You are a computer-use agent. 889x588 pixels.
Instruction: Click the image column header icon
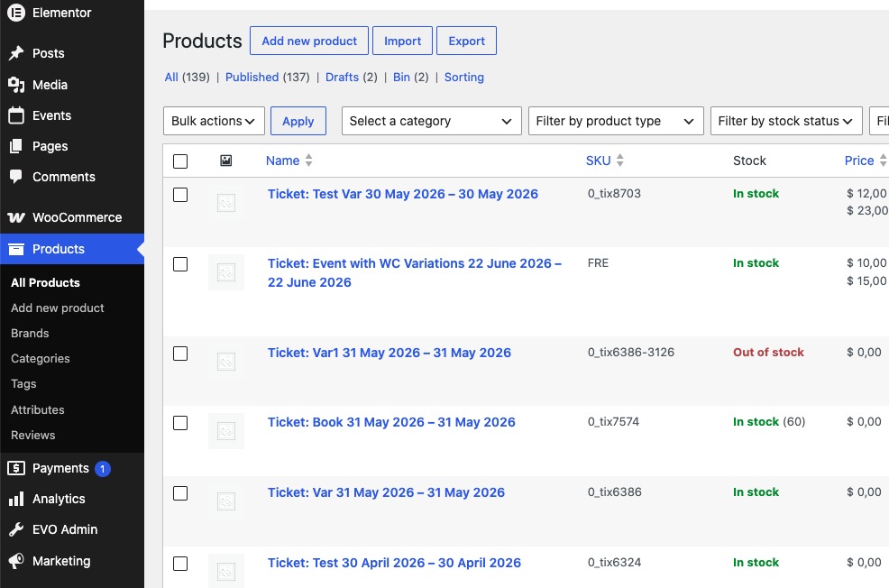click(225, 161)
